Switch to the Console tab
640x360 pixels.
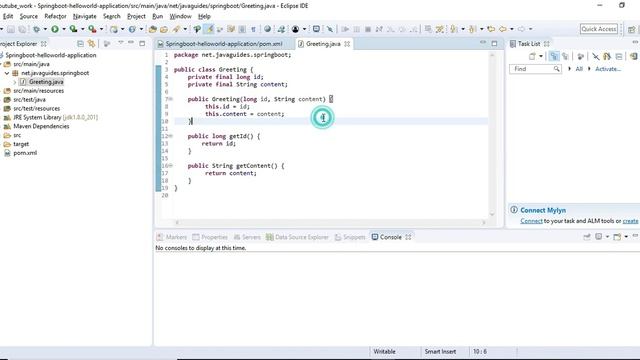[x=391, y=237]
